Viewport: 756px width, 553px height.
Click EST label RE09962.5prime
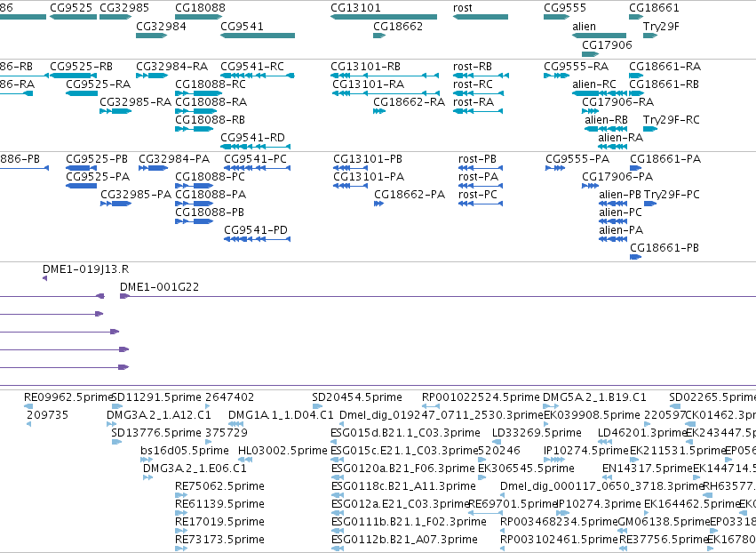click(68, 397)
